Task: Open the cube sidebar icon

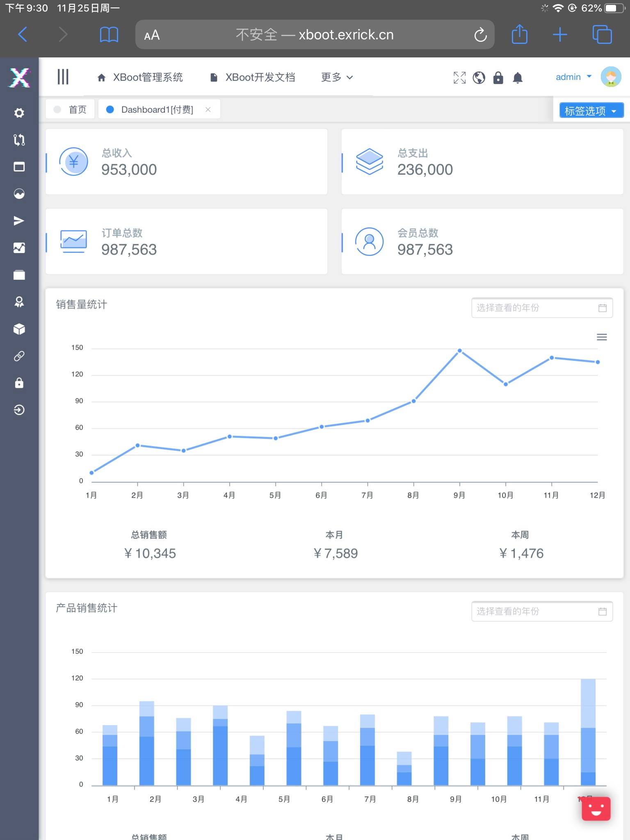Action: (19, 329)
